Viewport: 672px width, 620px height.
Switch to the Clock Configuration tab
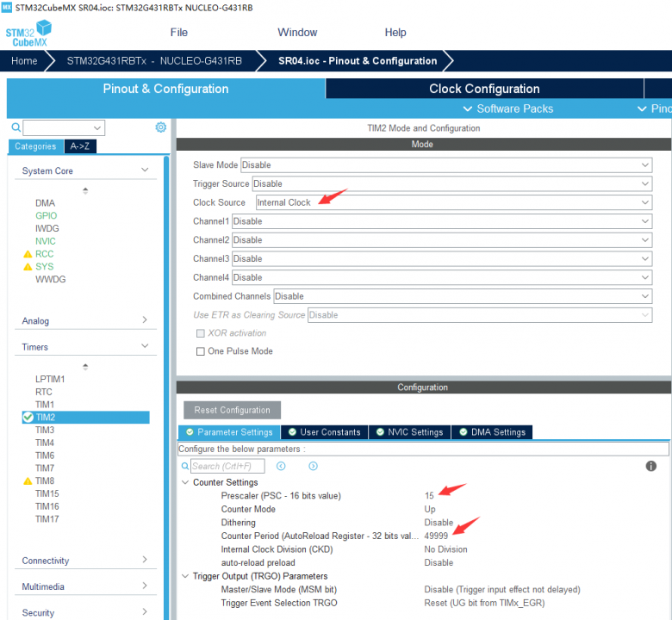point(484,89)
